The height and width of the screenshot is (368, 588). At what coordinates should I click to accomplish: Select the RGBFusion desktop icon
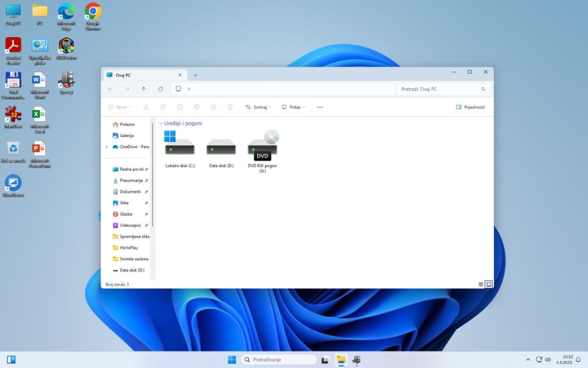click(67, 49)
